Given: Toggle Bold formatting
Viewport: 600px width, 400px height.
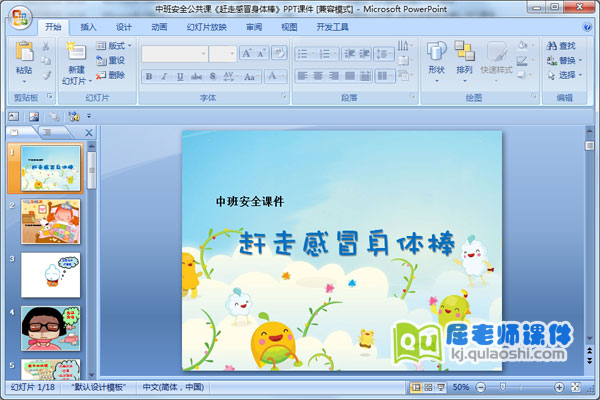Looking at the screenshot, I should (x=149, y=76).
